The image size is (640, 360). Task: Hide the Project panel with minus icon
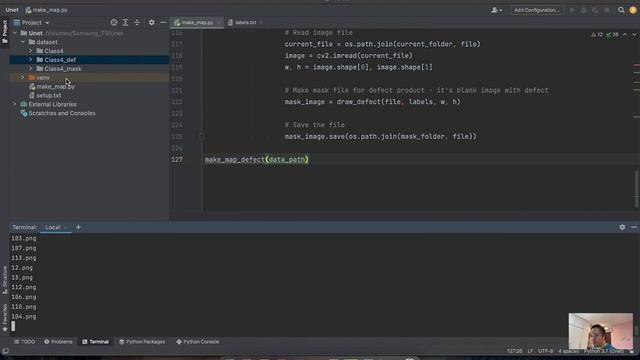point(163,22)
